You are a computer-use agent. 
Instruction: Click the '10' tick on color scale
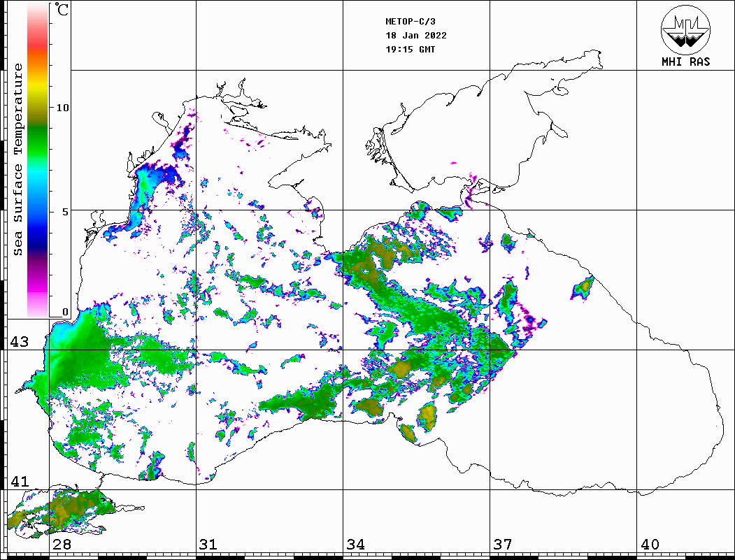62,108
